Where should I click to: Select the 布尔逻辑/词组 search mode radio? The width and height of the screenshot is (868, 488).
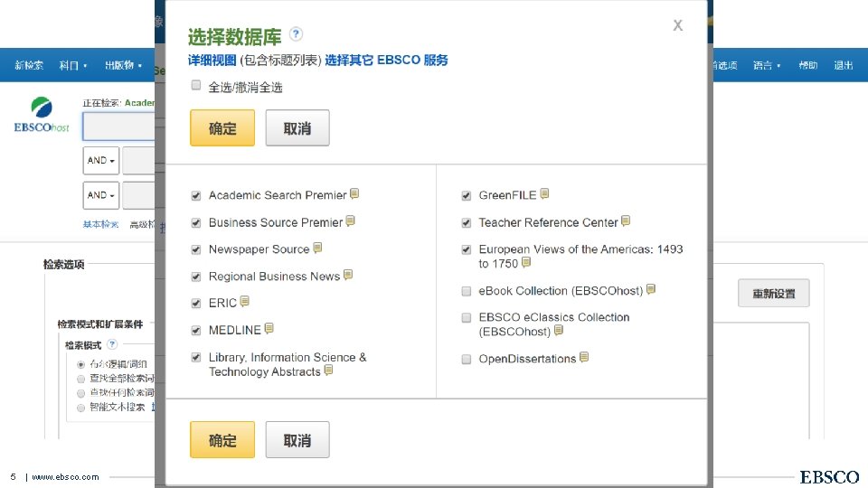click(80, 364)
